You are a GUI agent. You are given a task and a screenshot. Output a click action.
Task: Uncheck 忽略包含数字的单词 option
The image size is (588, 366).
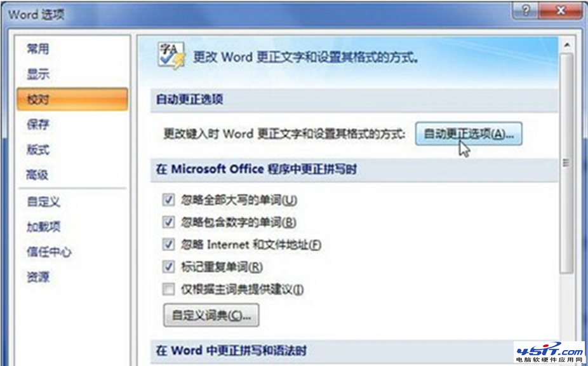pos(168,222)
